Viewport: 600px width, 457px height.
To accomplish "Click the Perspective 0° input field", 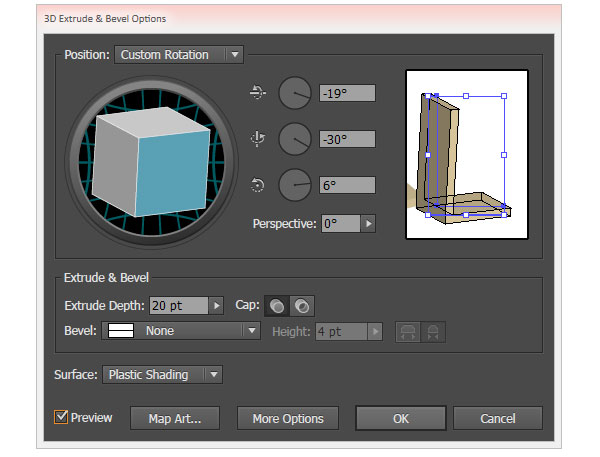I will pos(341,224).
